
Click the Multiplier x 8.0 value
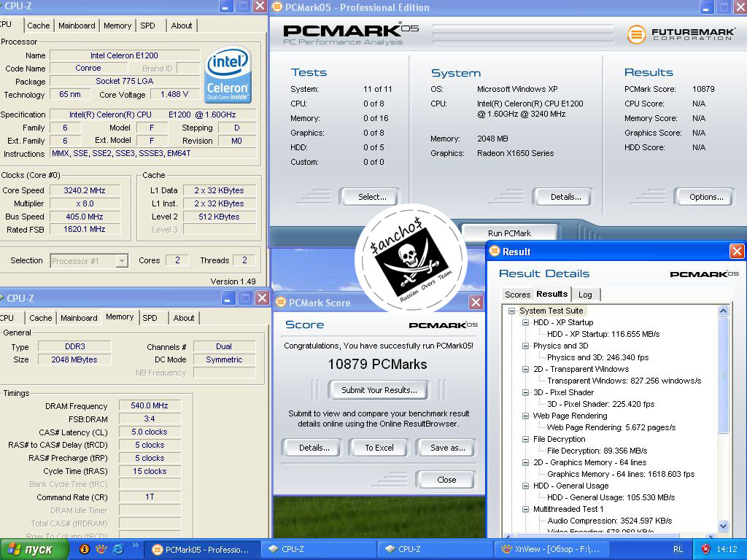tap(85, 203)
